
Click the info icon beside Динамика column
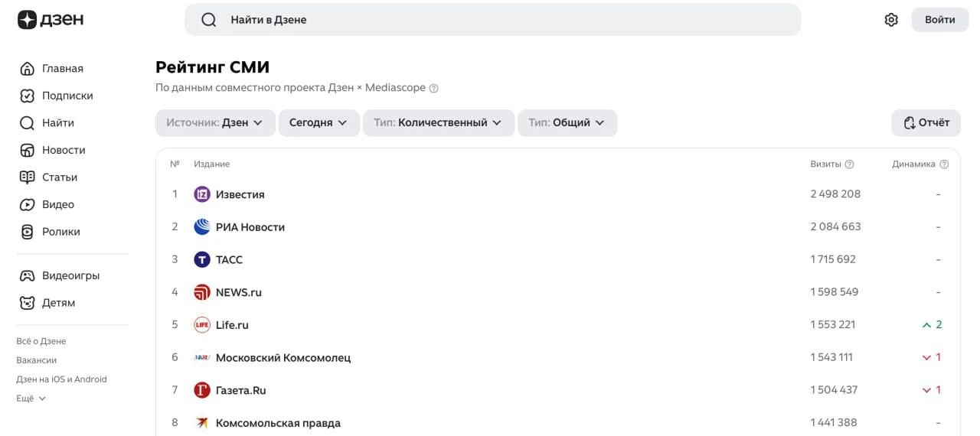(944, 164)
